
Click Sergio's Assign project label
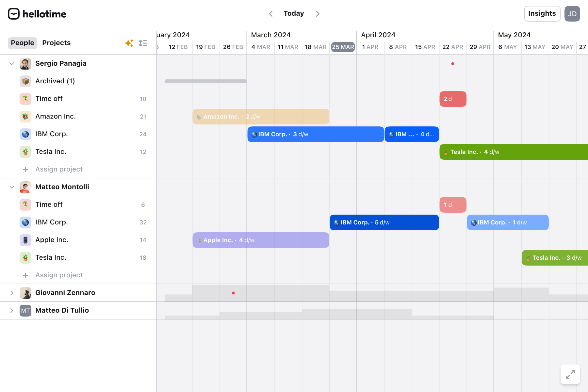(59, 169)
